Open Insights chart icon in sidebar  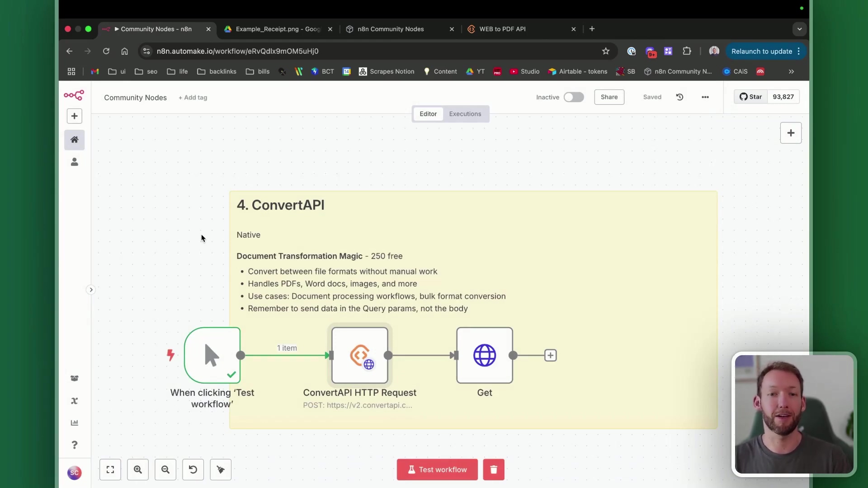74,423
